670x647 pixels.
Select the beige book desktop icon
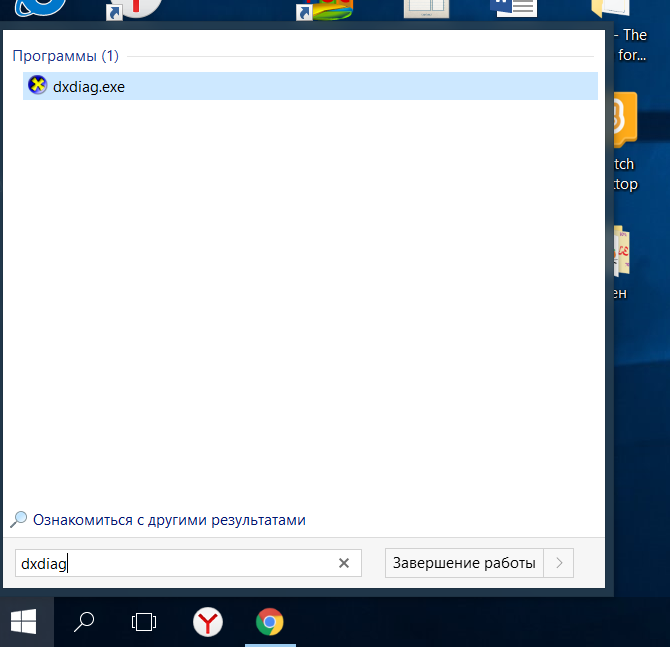(x=426, y=9)
